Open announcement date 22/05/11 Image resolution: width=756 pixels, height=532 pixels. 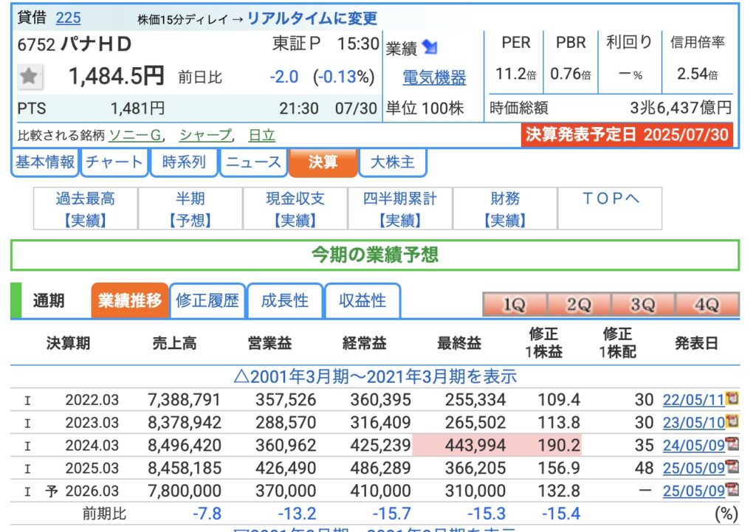(x=693, y=400)
